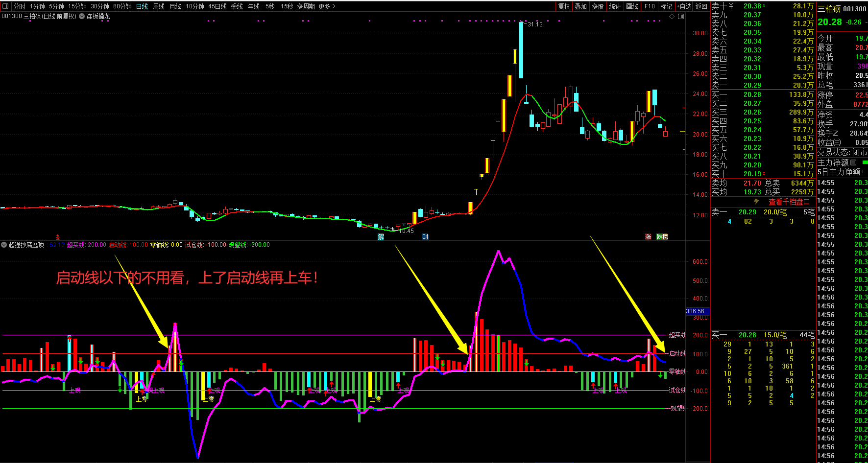Click the 买一 price 20.28 in order book
Screen dimensions: 868x463
point(752,94)
